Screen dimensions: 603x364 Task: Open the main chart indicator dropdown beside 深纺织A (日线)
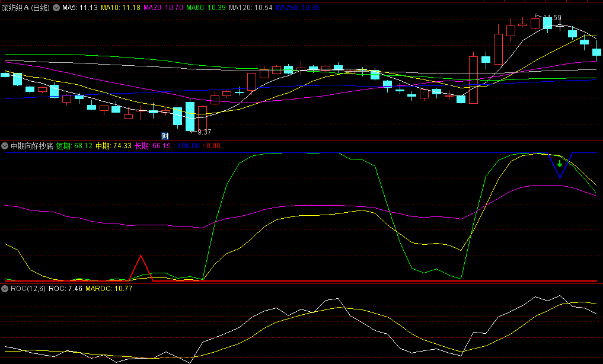(56, 8)
